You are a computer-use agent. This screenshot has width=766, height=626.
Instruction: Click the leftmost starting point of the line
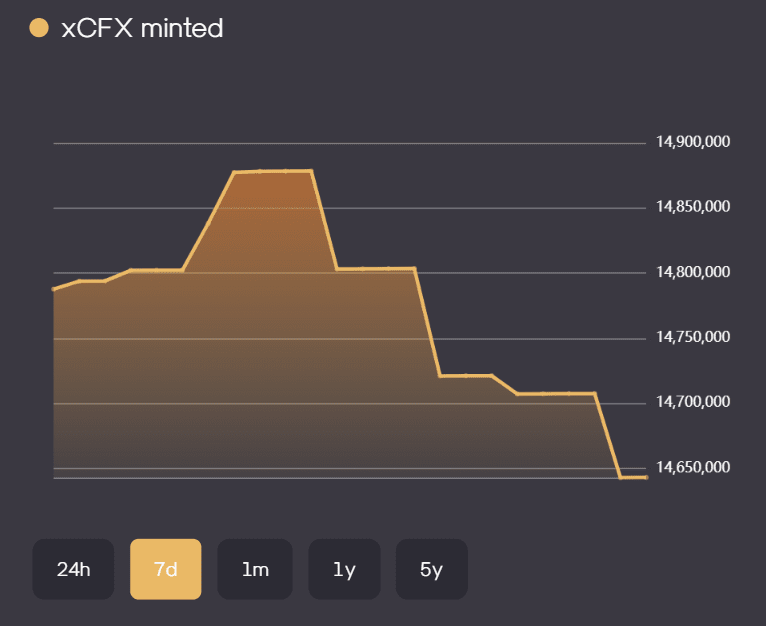click(x=54, y=289)
